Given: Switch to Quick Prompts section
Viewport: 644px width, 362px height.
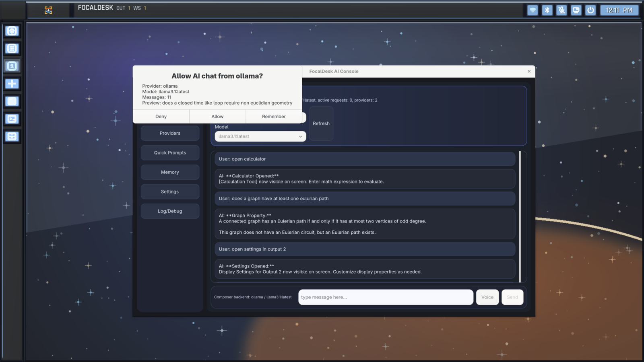Looking at the screenshot, I should (x=170, y=153).
